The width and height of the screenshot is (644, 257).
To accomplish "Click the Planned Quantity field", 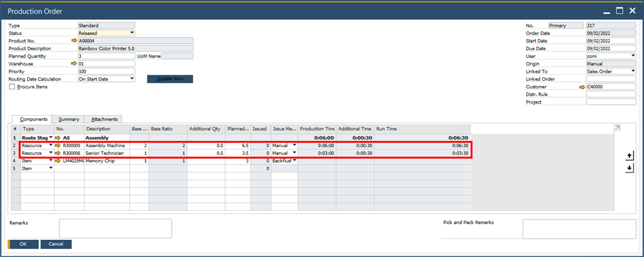I will pyautogui.click(x=106, y=56).
